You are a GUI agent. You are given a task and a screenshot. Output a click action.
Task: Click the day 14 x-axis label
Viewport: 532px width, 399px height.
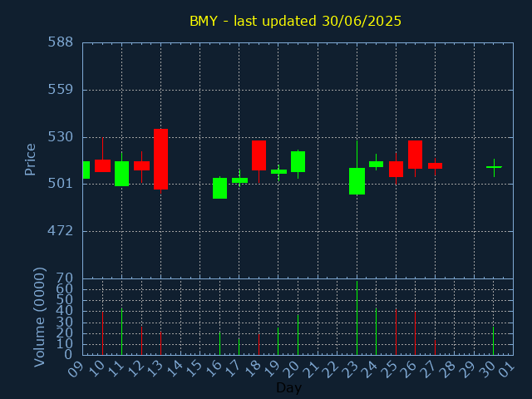tap(174, 368)
